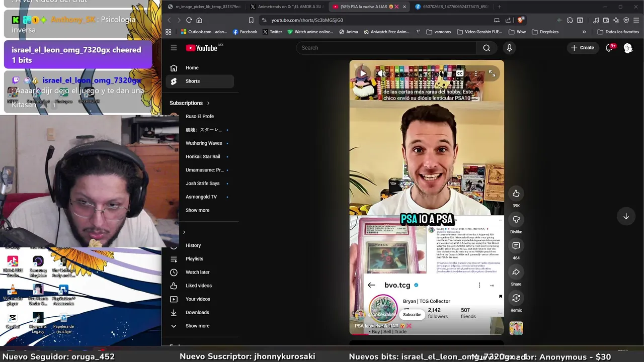Open the Deepfakes bookmarks folder
Image resolution: width=644 pixels, height=362 pixels.
(545, 32)
